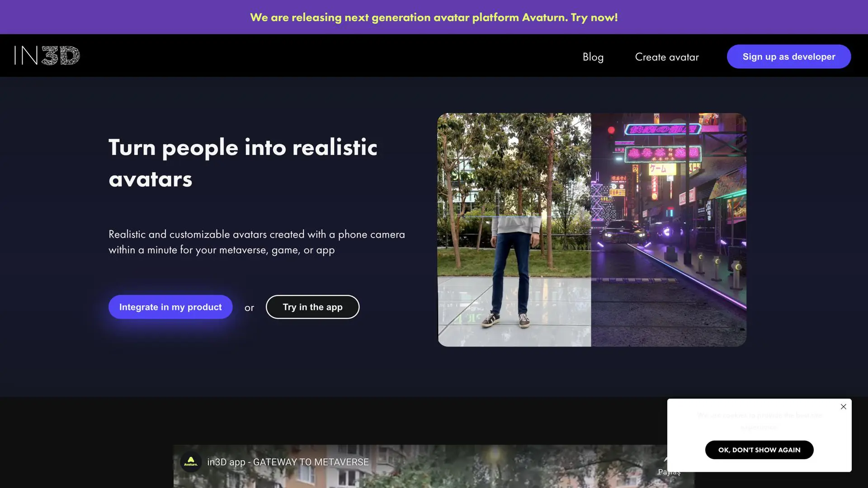Click the avatar description paragraph

[x=256, y=242]
